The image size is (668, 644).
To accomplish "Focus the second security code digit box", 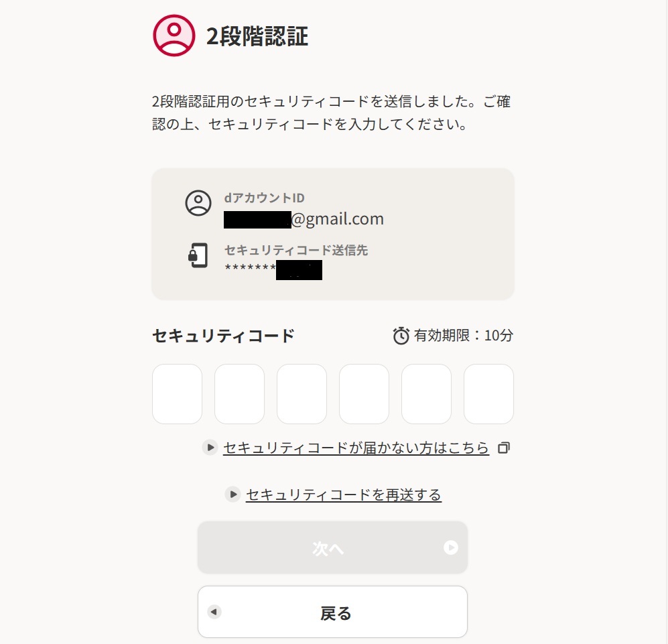I will (x=239, y=394).
